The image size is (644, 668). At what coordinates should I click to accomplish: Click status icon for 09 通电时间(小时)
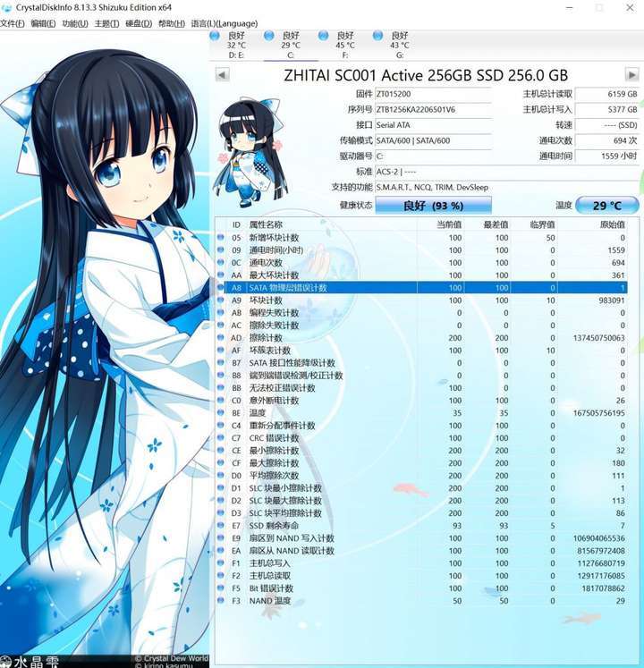coord(221,249)
